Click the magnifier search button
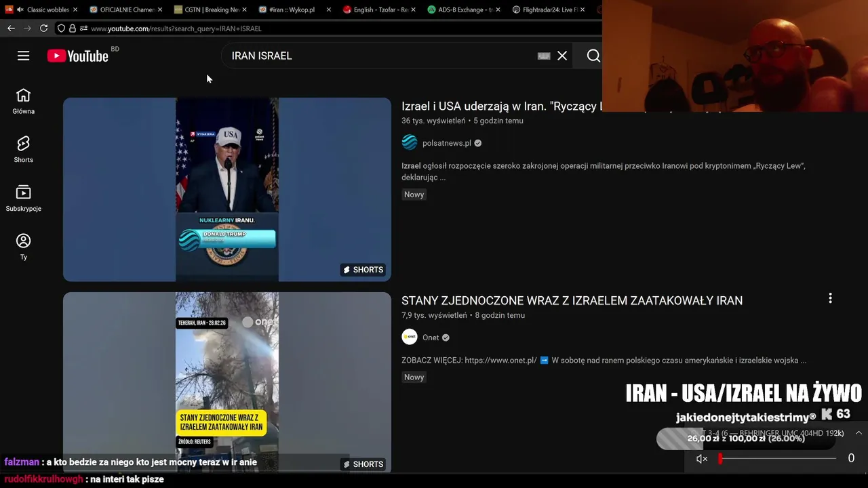Image resolution: width=868 pixels, height=488 pixels. point(593,56)
